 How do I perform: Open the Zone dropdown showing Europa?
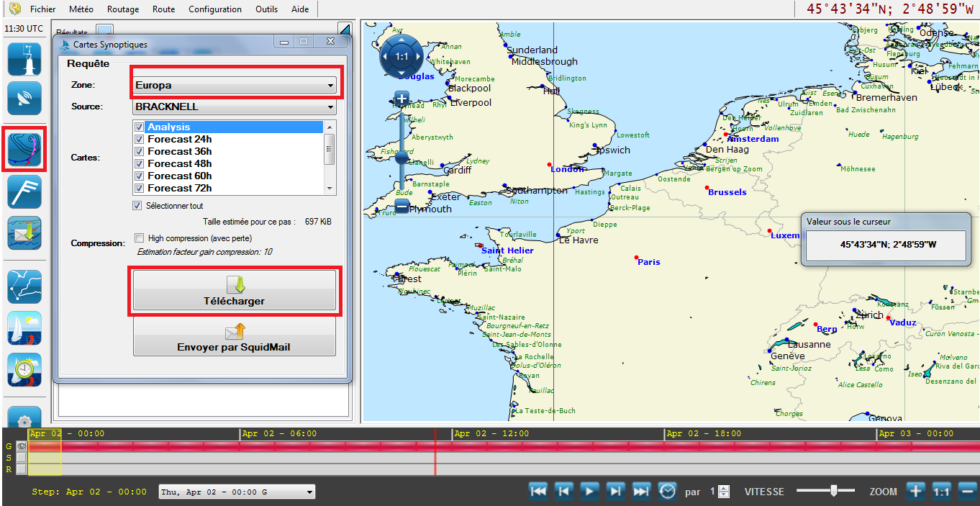[x=235, y=86]
